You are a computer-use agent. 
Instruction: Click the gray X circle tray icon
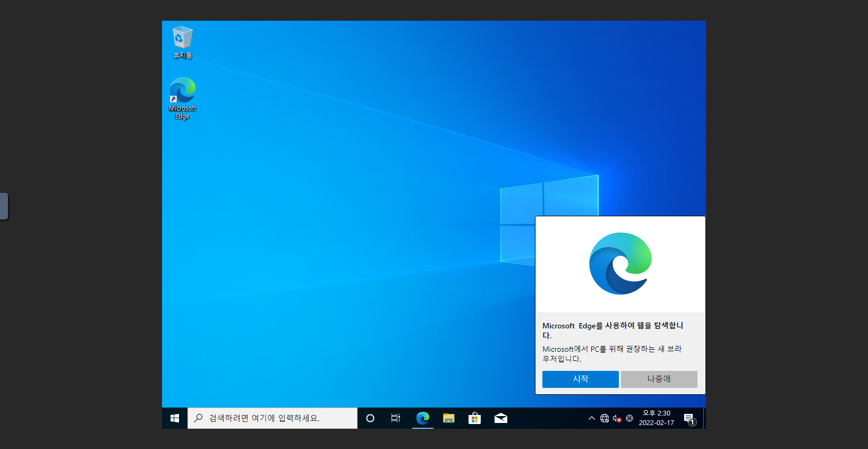click(629, 418)
